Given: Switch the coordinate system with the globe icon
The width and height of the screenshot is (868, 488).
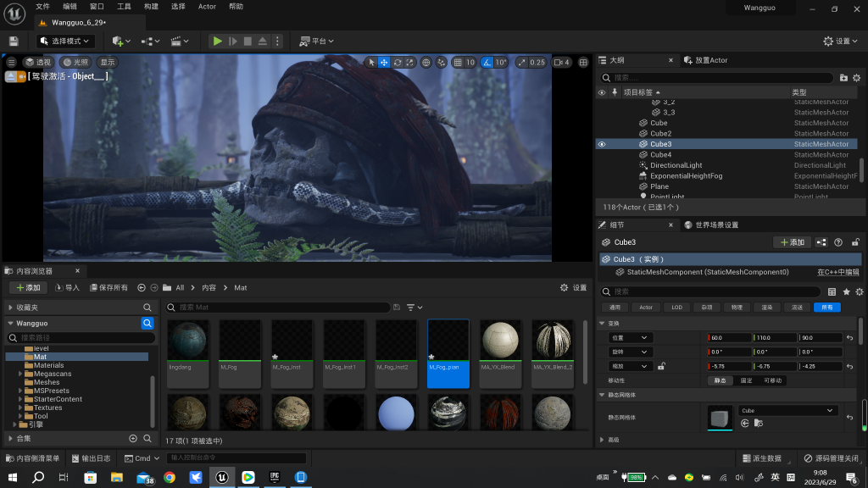Looking at the screenshot, I should (x=426, y=63).
